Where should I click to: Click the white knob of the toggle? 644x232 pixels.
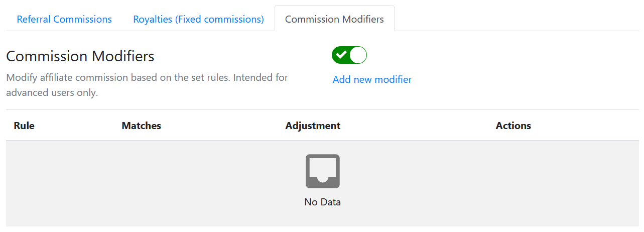coord(358,55)
